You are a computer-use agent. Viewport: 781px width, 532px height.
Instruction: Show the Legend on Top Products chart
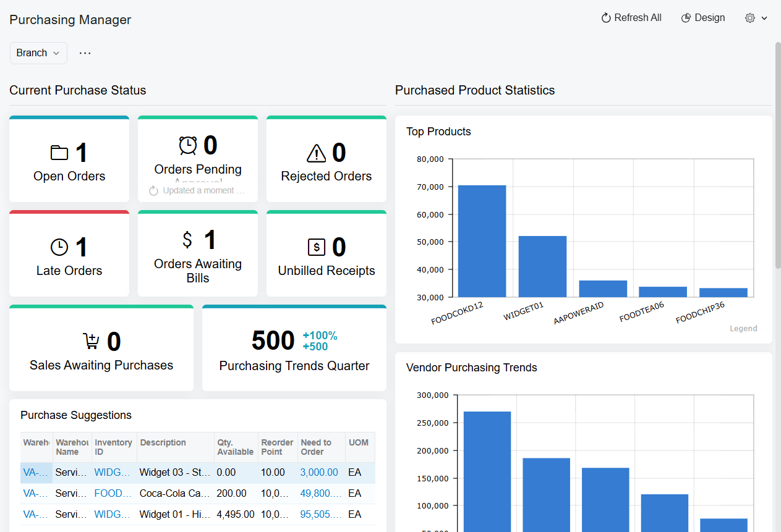click(x=743, y=328)
